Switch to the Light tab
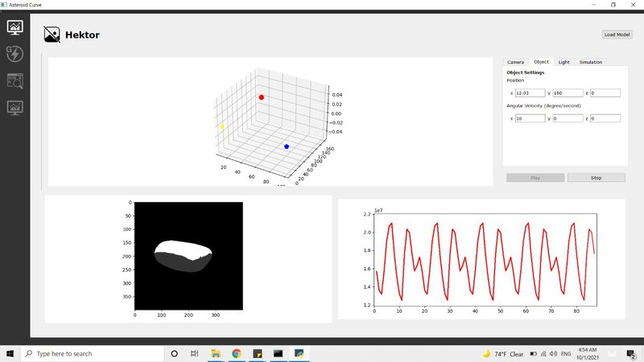The image size is (644, 362). [564, 62]
